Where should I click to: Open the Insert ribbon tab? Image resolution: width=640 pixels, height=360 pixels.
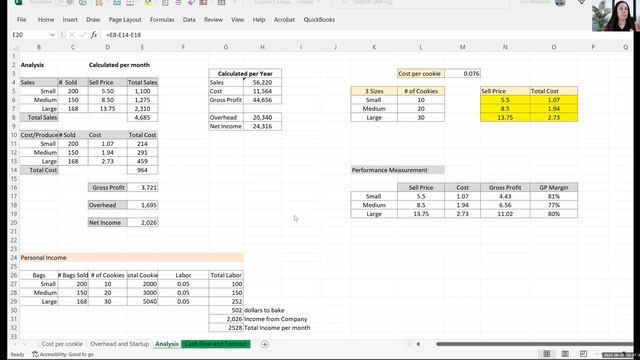pos(70,20)
